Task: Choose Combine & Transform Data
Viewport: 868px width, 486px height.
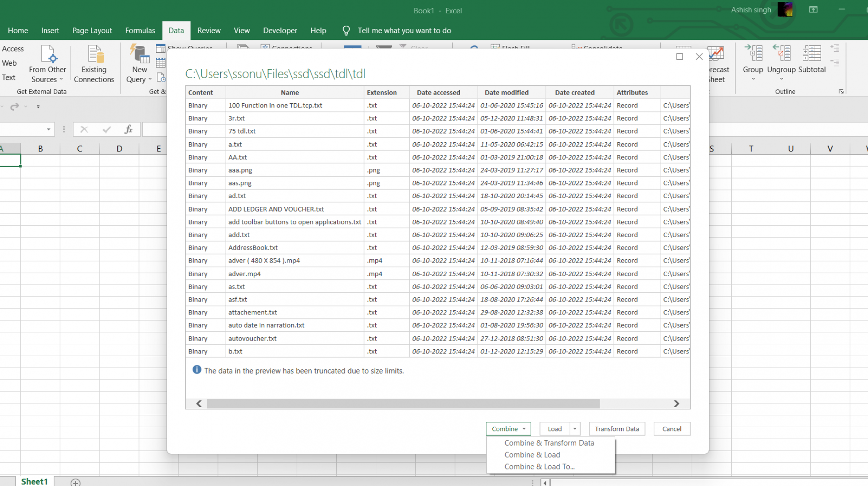Action: tap(549, 443)
